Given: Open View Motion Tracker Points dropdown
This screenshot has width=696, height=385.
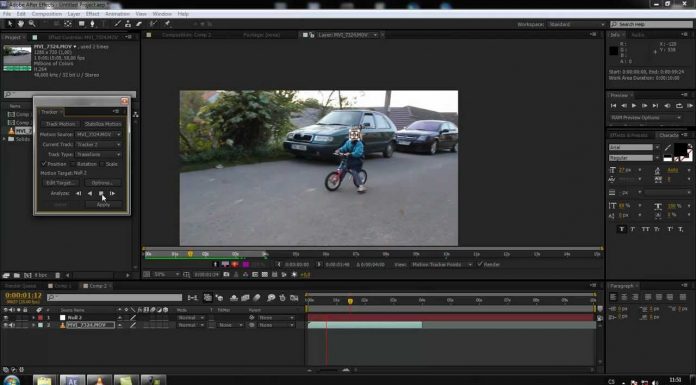Looking at the screenshot, I should [441, 264].
